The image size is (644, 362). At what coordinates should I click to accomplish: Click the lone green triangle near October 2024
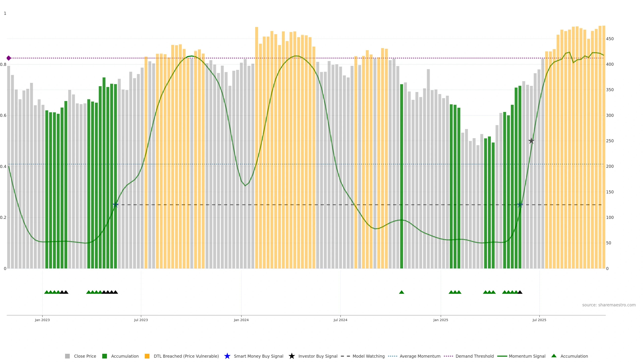(401, 292)
